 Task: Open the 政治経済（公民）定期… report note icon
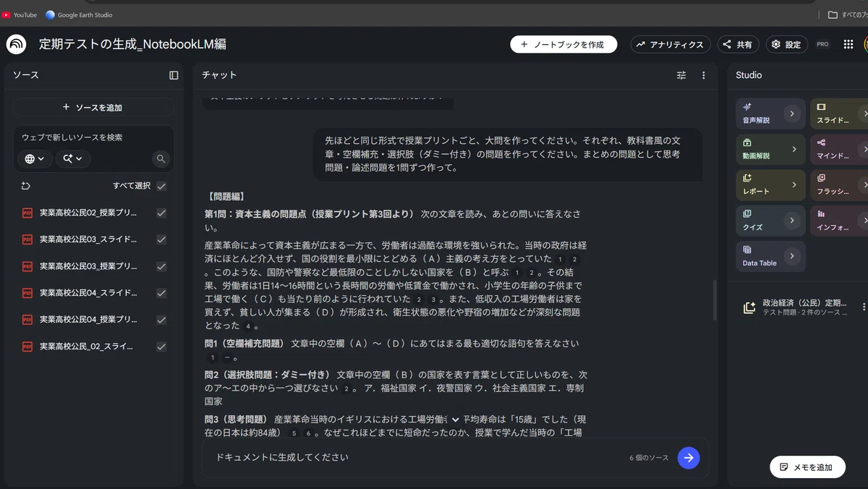click(749, 307)
